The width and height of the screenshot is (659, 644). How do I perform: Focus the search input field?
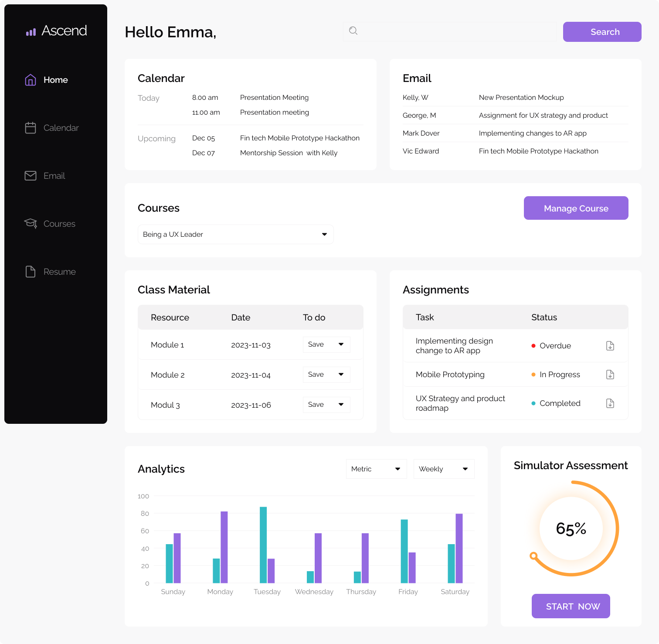click(x=450, y=31)
